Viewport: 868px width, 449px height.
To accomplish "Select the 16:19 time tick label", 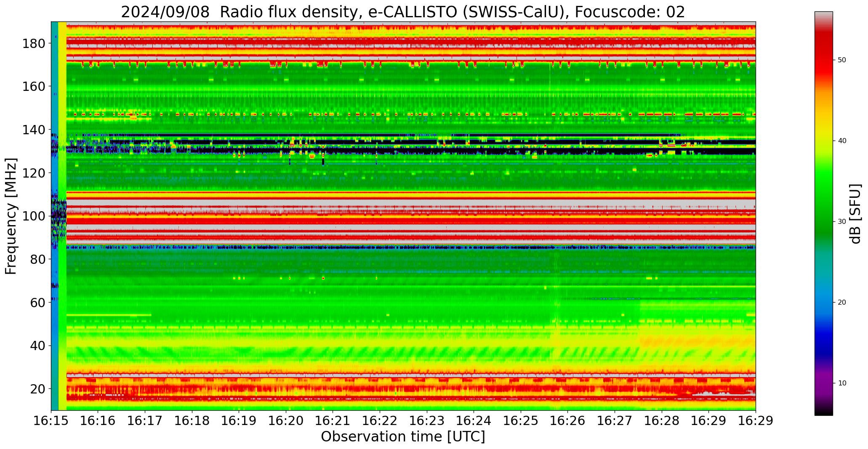I will click(239, 420).
